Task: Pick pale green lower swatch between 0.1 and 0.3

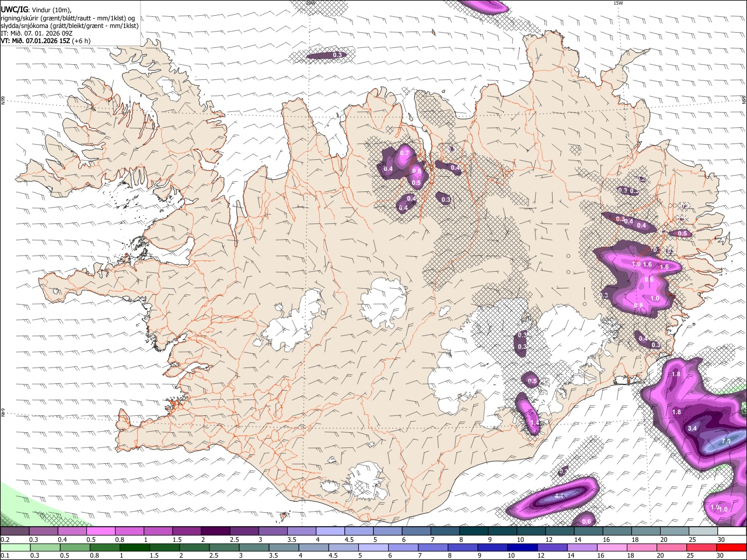Action: 15,548
